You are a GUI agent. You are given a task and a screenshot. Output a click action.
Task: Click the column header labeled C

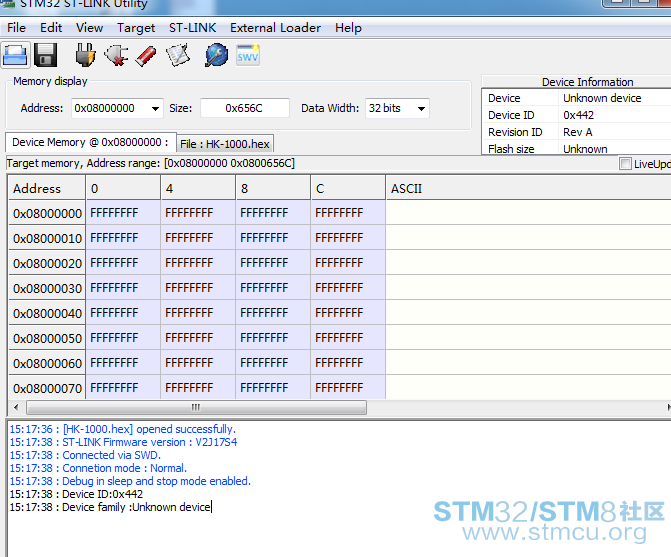point(348,188)
